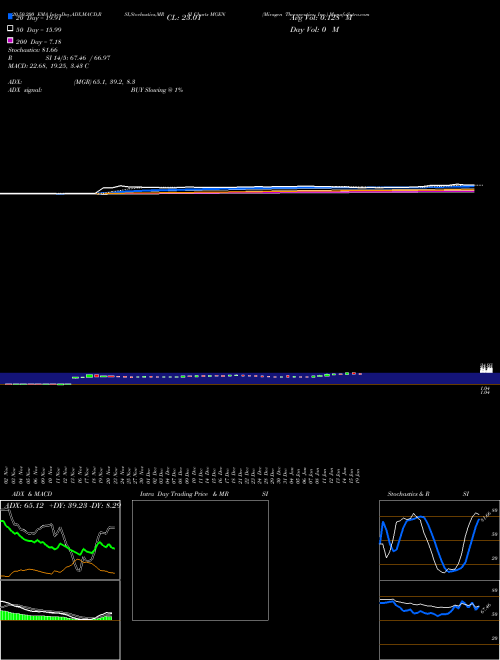The height and width of the screenshot is (660, 500).
Task: Select the '50 Day = 15.99' legend text
Action: [38, 30]
